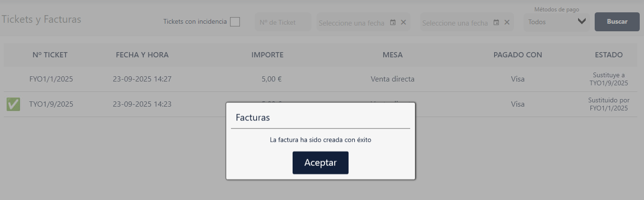Click first Seleccione una fecha input
This screenshot has height=200, width=644.
[x=352, y=23]
